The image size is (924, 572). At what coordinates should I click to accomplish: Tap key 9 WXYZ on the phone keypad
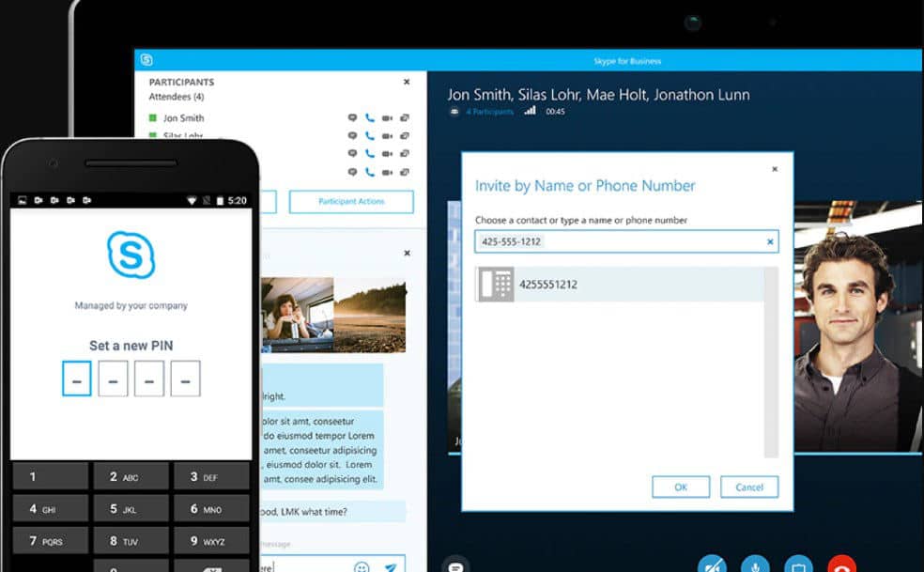point(211,541)
